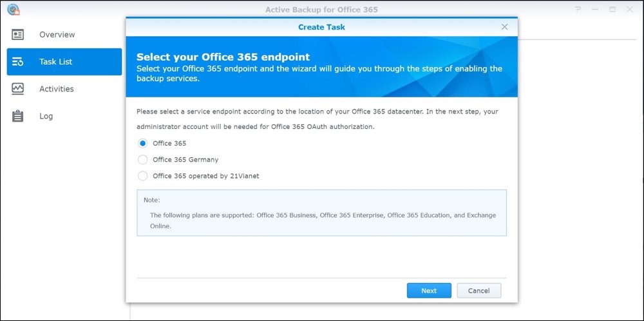Click the Overview sidebar icon
Viewport: 644px width, 321px height.
(18, 35)
